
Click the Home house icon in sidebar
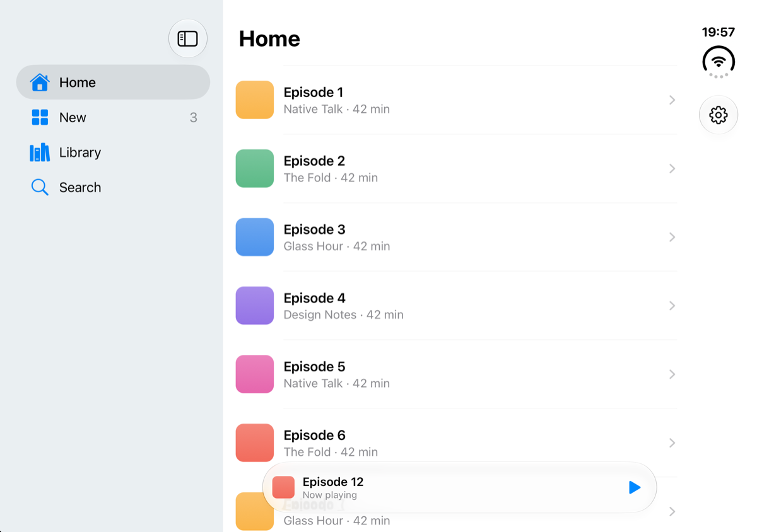40,82
